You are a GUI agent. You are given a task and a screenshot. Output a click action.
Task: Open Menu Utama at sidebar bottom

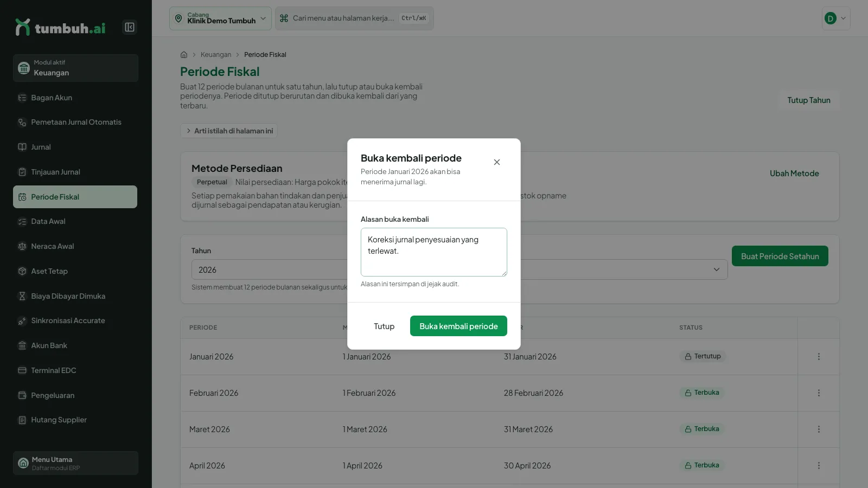[75, 463]
